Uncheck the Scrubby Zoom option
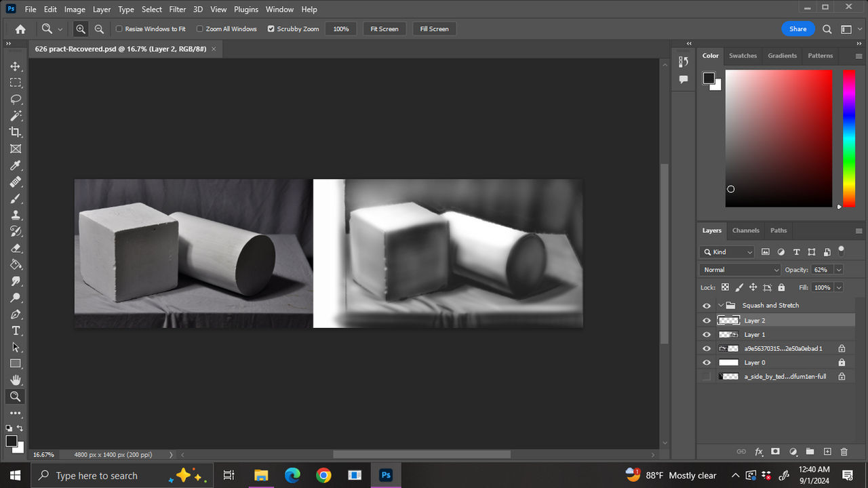868x488 pixels. (271, 29)
